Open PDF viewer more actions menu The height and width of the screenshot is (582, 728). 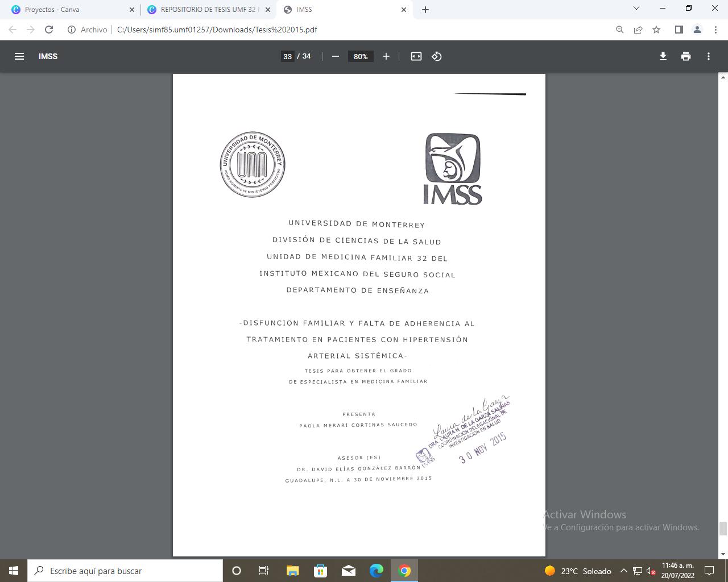[x=709, y=56]
